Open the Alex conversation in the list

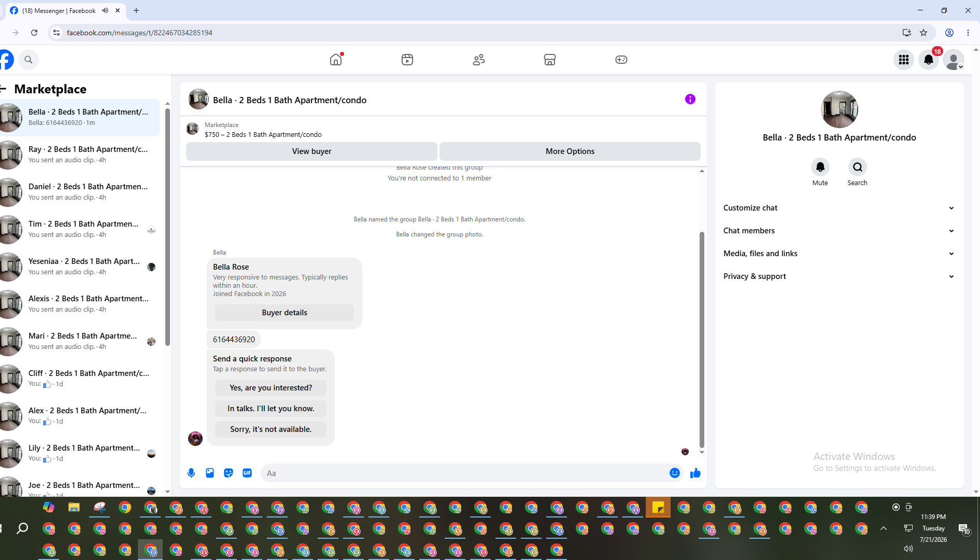click(80, 416)
